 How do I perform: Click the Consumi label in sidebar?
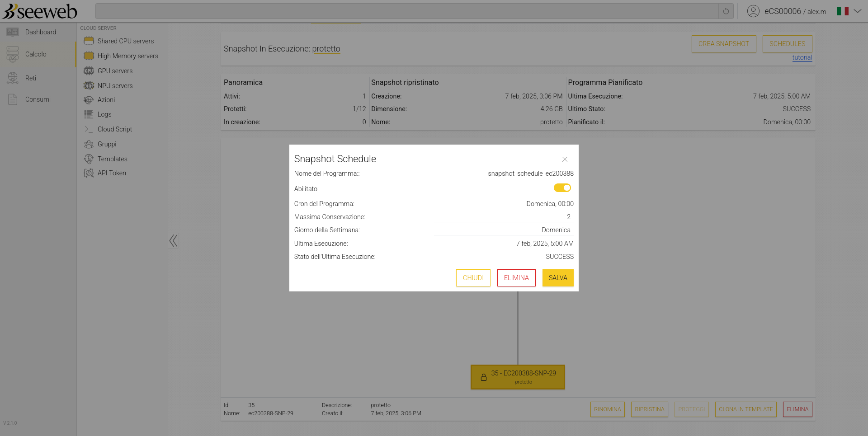pyautogui.click(x=38, y=99)
